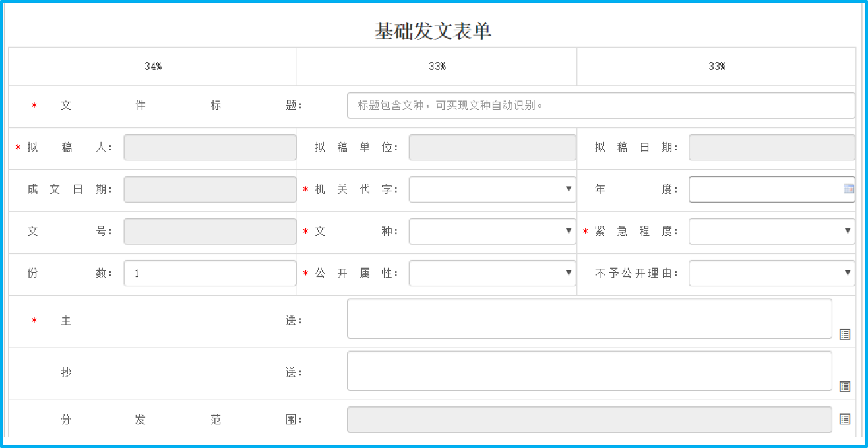Click the 分发范围 field
Image resolution: width=868 pixels, height=448 pixels.
[590, 420]
